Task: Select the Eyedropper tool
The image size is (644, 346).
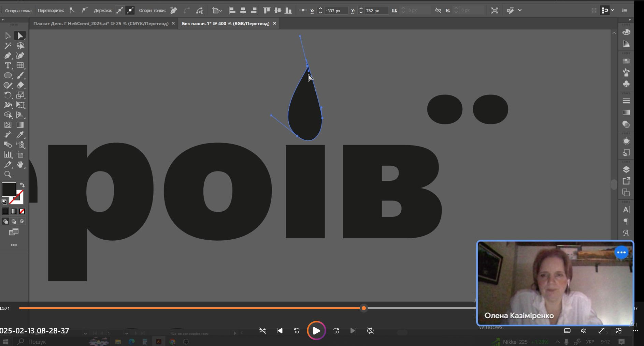Action: click(20, 135)
